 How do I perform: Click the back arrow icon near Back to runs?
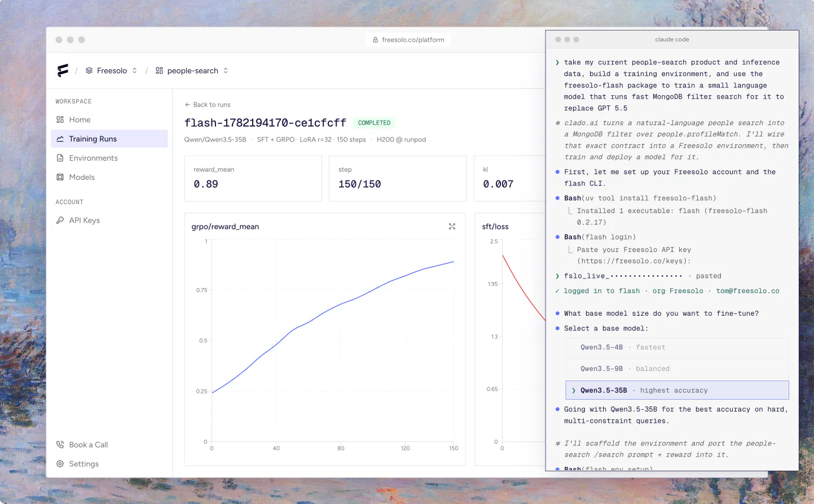pos(187,104)
